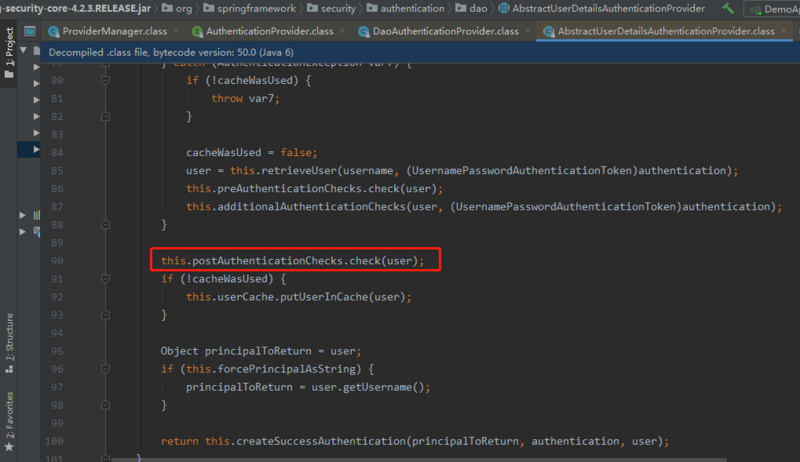Image resolution: width=800 pixels, height=462 pixels.
Task: Collapse the fold end marker on line 88
Action: point(105,224)
